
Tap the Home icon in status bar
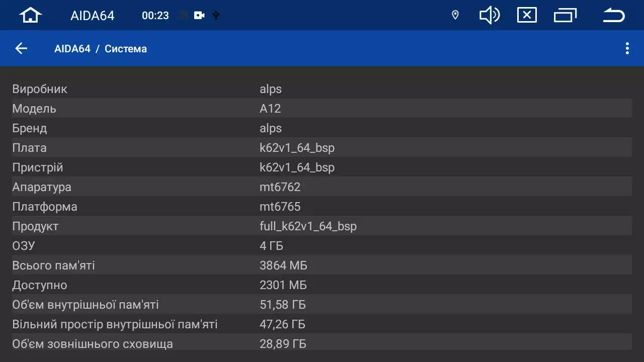tap(30, 16)
